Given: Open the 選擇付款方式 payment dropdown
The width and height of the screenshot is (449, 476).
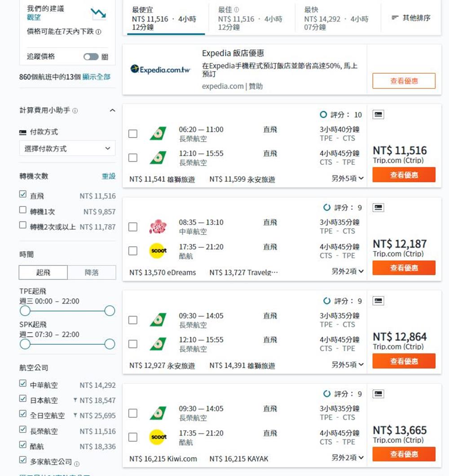Looking at the screenshot, I should (67, 149).
